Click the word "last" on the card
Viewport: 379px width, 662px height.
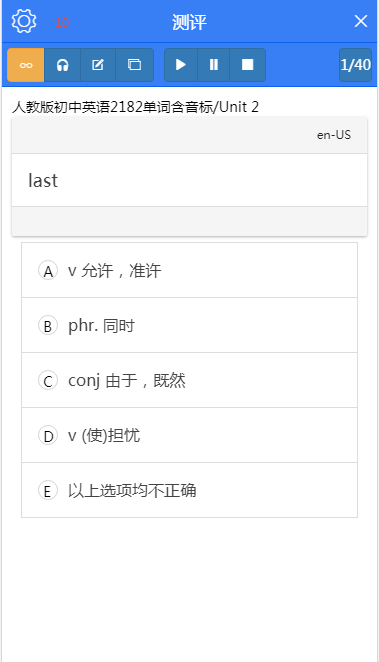point(43,180)
